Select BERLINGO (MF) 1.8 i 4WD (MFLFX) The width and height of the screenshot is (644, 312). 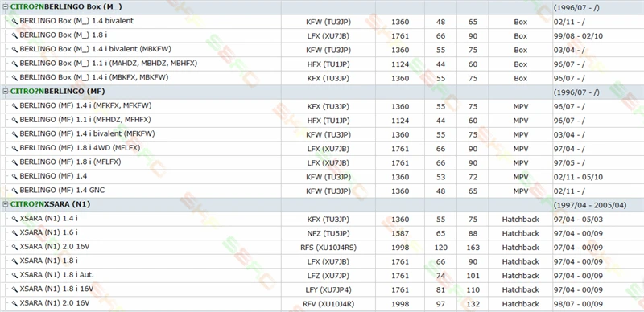pyautogui.click(x=80, y=148)
